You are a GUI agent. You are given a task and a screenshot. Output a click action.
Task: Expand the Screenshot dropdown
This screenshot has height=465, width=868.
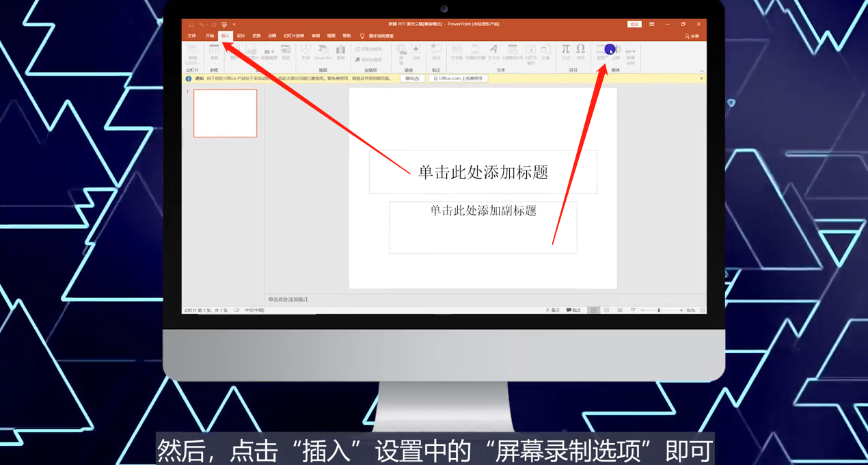click(268, 64)
